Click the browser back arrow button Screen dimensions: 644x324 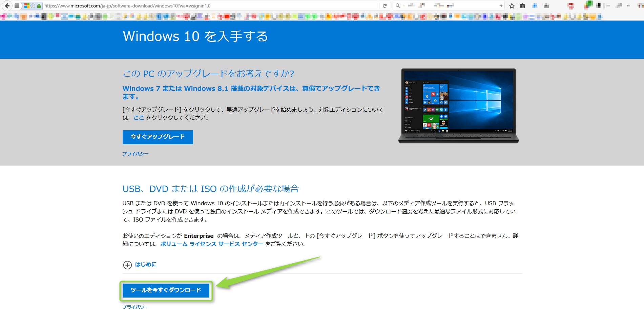point(7,6)
